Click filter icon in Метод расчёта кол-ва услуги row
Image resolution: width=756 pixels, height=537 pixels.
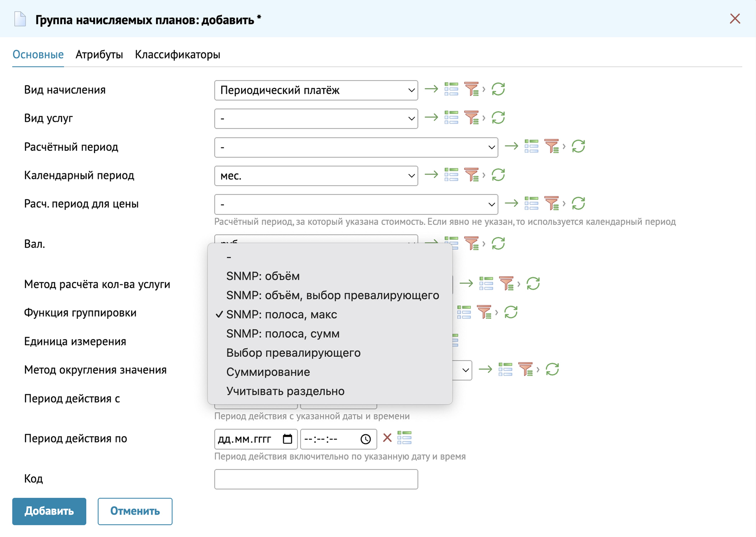click(x=507, y=283)
